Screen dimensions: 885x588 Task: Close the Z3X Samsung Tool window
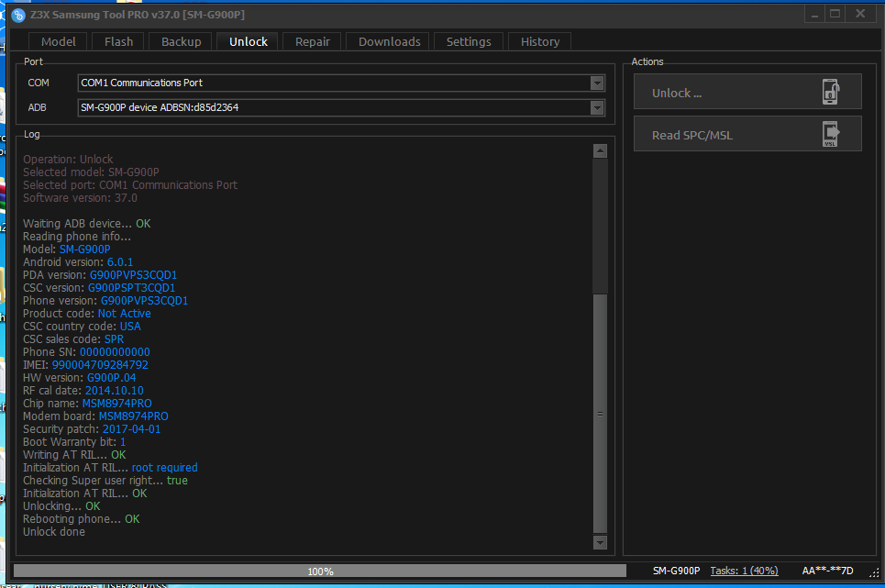[860, 14]
